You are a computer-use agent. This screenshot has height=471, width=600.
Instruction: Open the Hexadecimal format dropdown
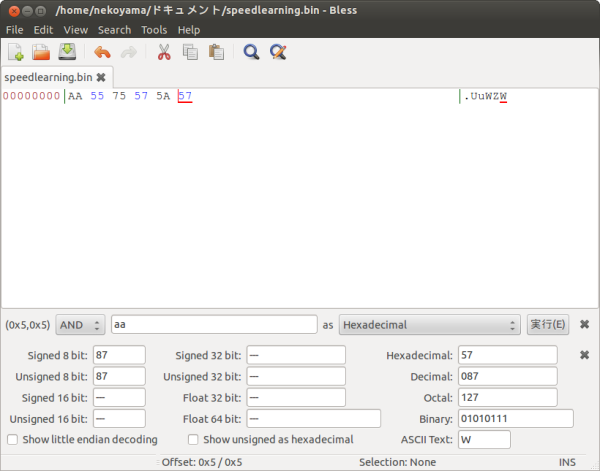click(x=430, y=325)
